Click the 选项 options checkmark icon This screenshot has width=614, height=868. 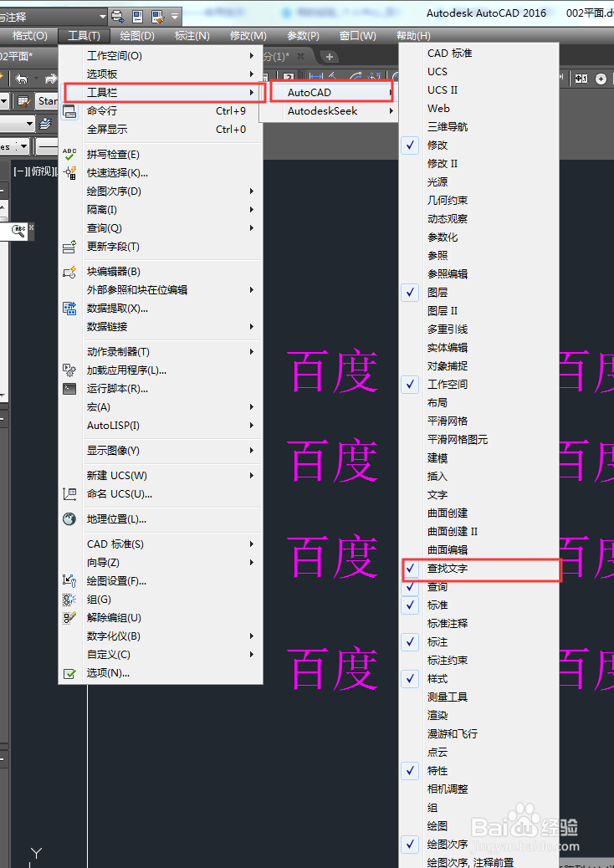click(x=69, y=673)
